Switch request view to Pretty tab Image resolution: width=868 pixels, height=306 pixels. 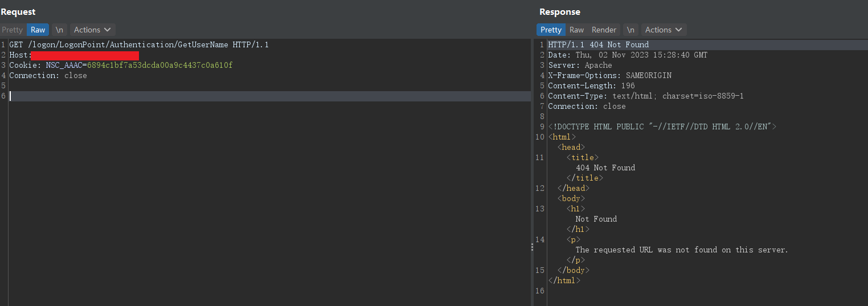(x=12, y=30)
